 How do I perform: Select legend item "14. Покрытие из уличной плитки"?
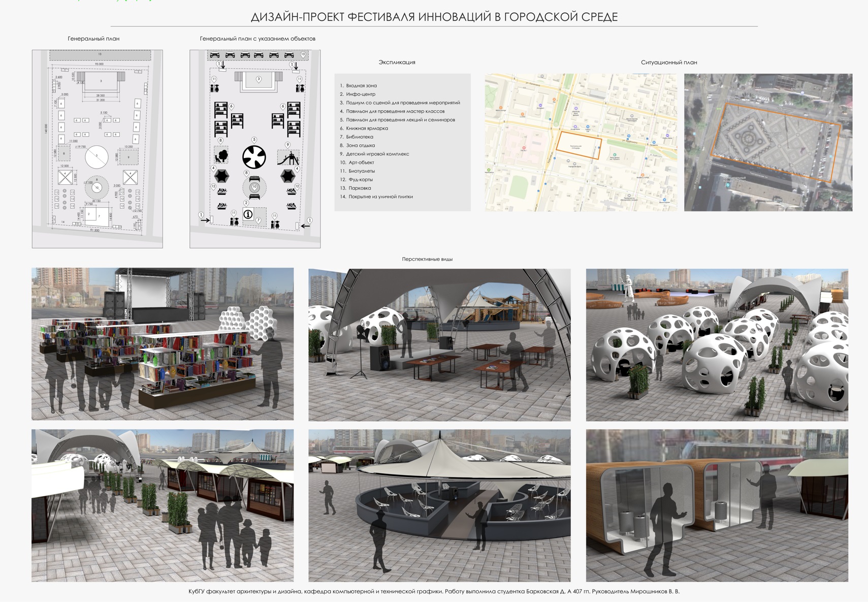point(376,197)
